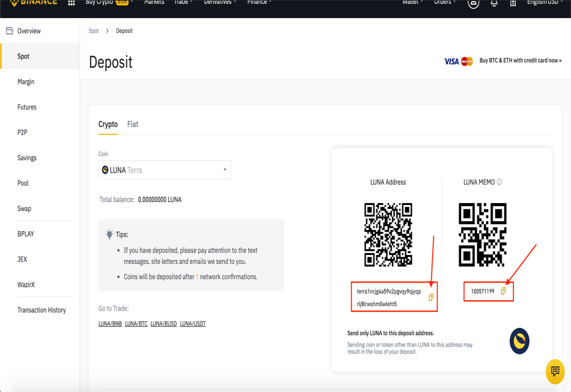This screenshot has height=392, width=571.
Task: Expand the Derivatives header menu
Action: [220, 2]
